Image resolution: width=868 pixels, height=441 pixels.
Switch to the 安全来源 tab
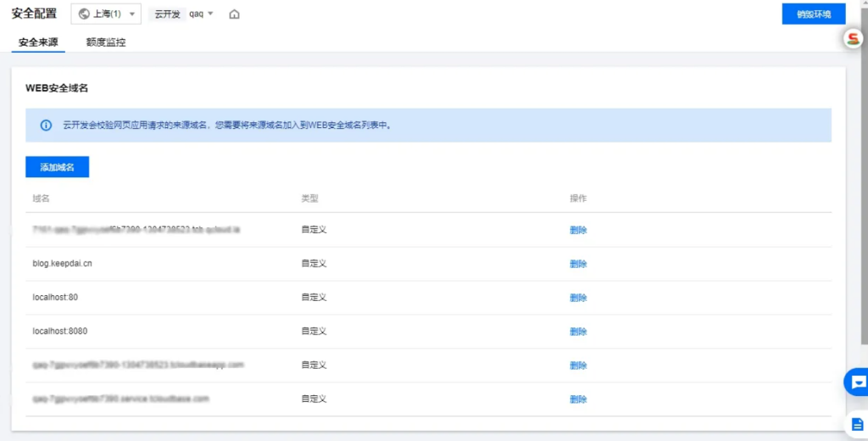pyautogui.click(x=38, y=42)
